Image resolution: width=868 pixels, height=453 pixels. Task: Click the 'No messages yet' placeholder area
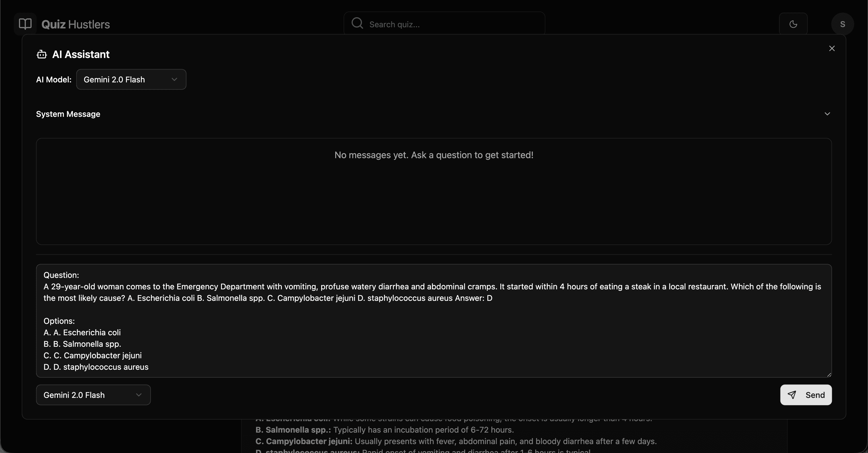(434, 155)
